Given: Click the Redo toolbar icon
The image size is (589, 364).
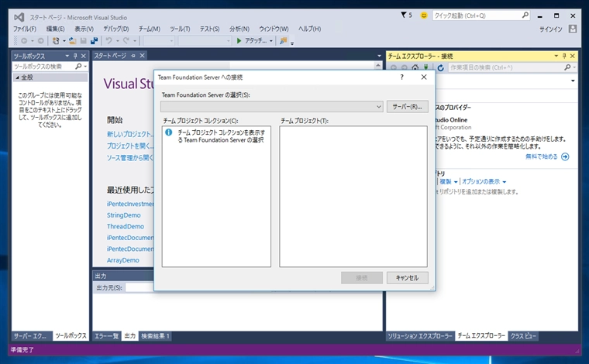Looking at the screenshot, I should click(126, 41).
